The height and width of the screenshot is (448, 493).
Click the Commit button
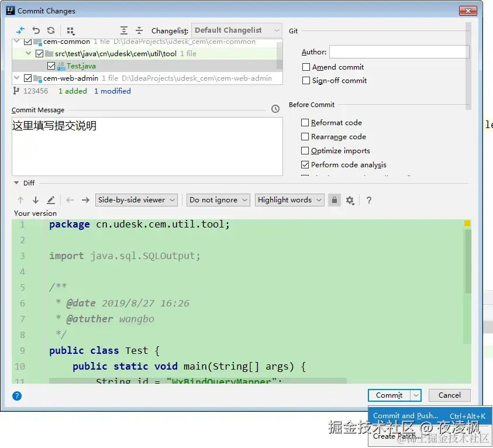click(x=389, y=395)
